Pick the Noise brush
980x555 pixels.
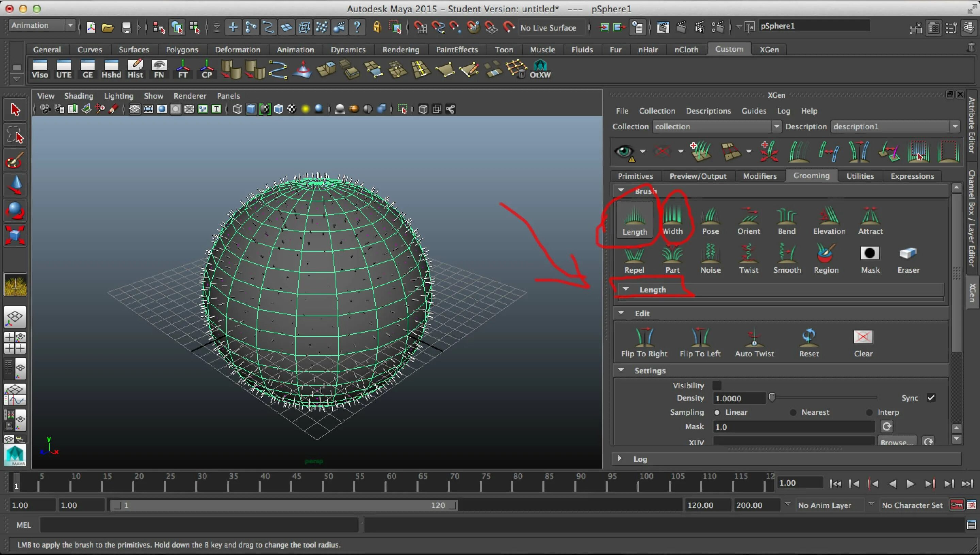tap(710, 259)
